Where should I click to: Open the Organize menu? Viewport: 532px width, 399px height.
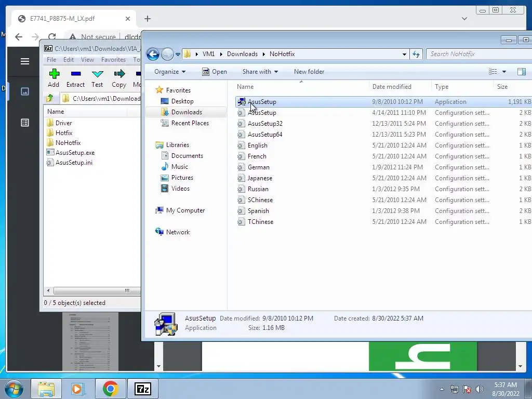pyautogui.click(x=170, y=72)
